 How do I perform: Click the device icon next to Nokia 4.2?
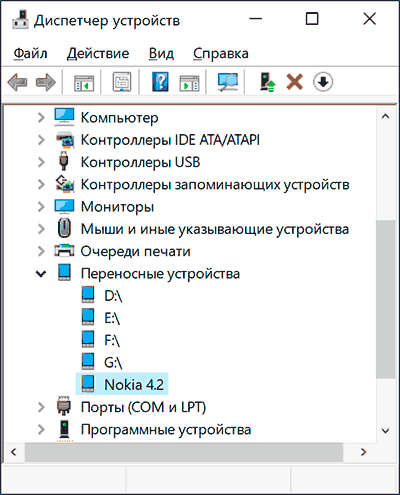click(88, 383)
